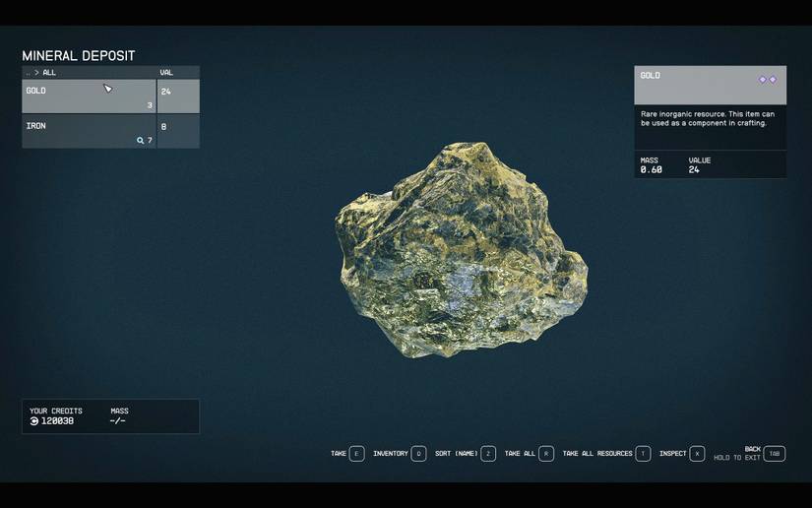
Task: Select the Iron item in the list
Action: tap(89, 131)
